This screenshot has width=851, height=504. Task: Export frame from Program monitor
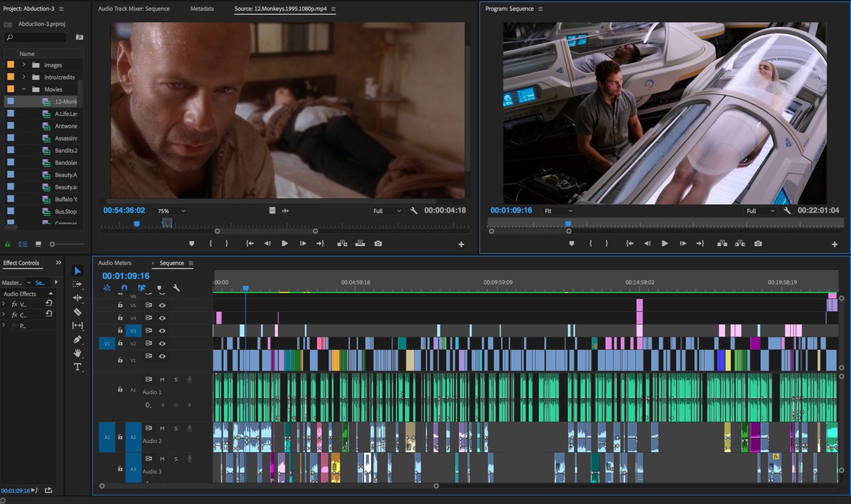tap(758, 243)
